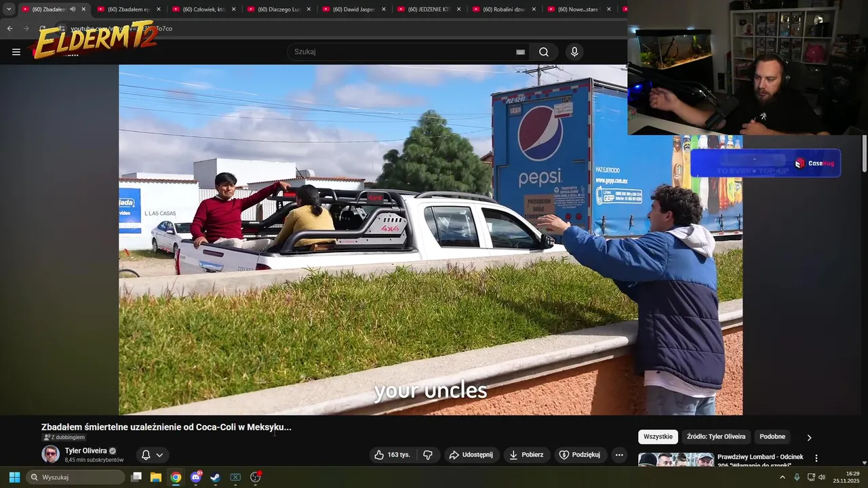Click the page vertical scrollbar
This screenshot has height=488, width=868.
click(864, 153)
